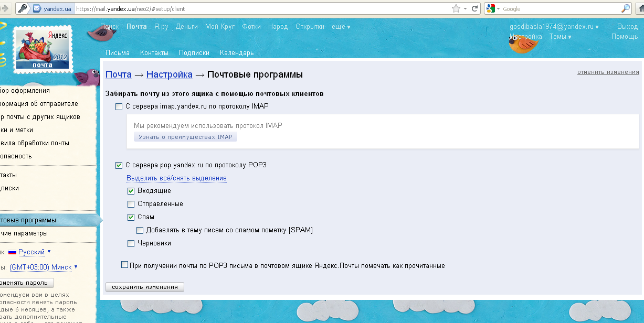Open Деньги service link
The image size is (644, 323).
click(x=187, y=27)
